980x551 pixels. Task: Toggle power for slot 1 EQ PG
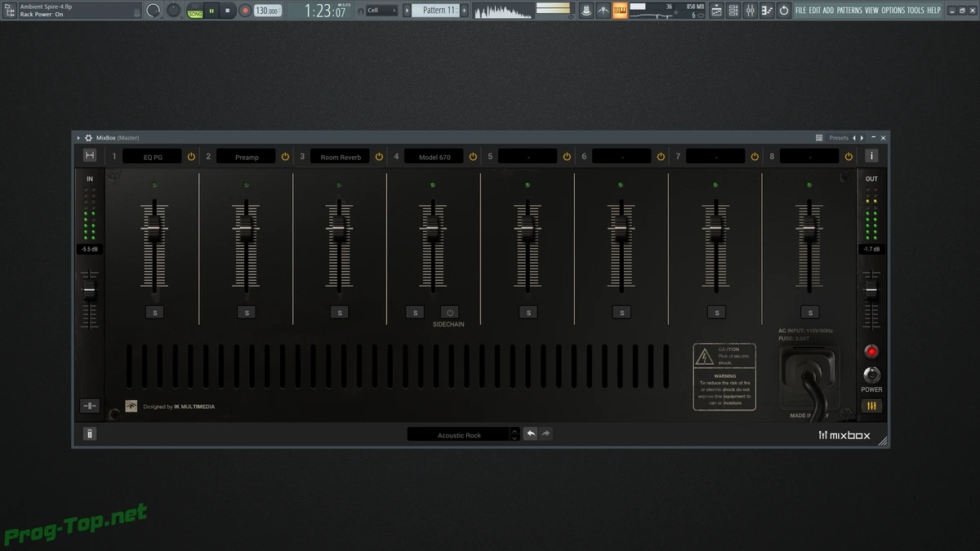coord(191,156)
